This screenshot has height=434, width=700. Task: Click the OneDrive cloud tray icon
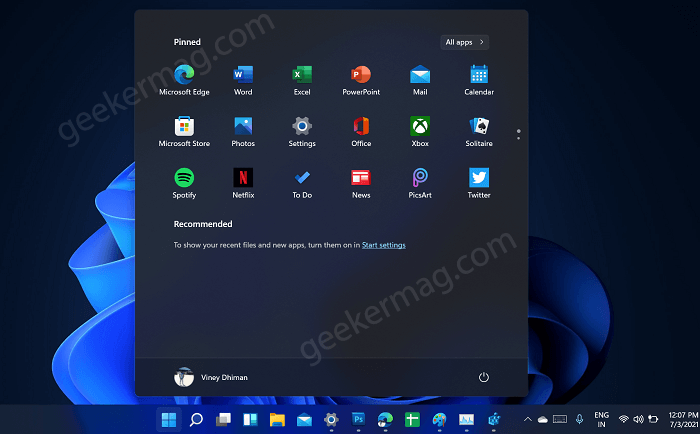coord(543,419)
